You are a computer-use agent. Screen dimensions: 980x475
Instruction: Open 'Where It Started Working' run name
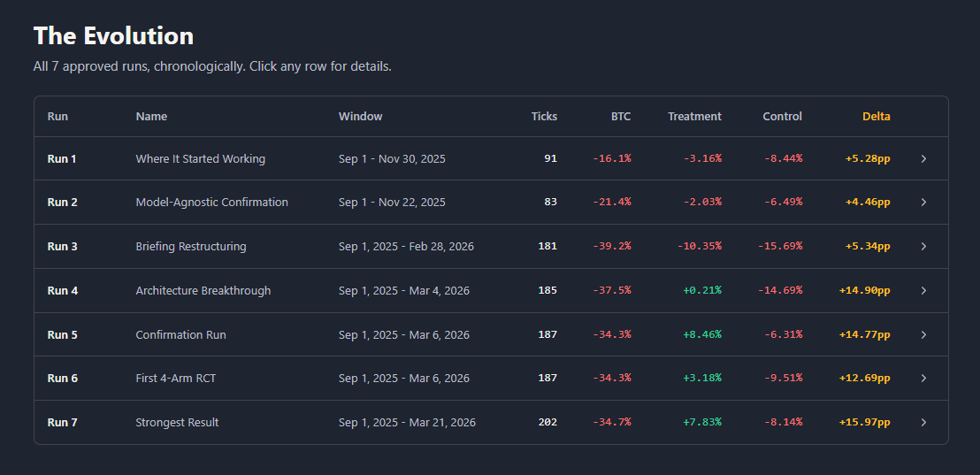click(x=201, y=158)
